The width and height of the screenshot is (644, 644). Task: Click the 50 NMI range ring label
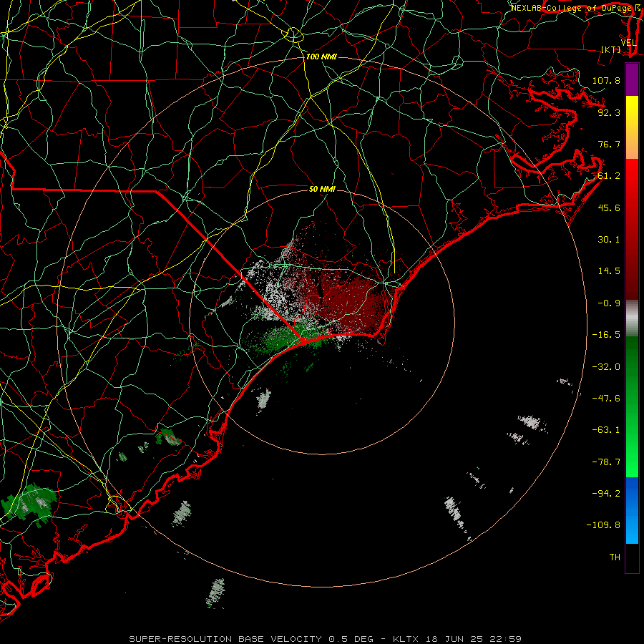pos(322,189)
